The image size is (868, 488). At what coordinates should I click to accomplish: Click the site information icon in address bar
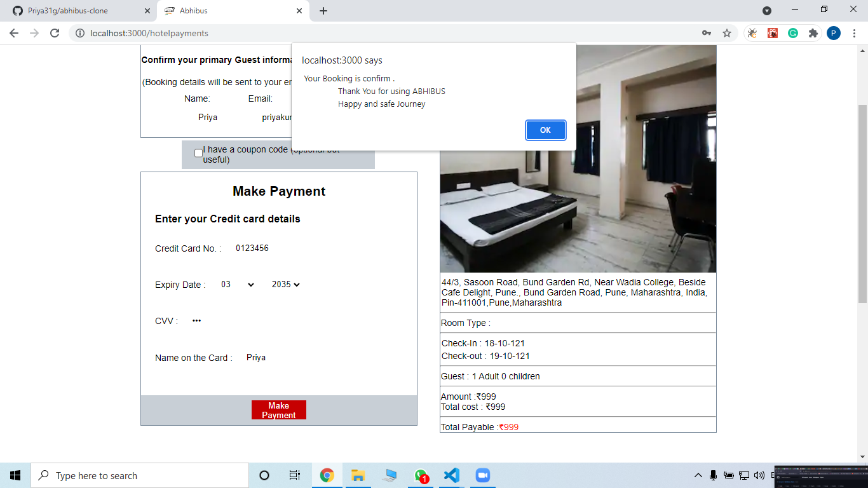click(80, 33)
